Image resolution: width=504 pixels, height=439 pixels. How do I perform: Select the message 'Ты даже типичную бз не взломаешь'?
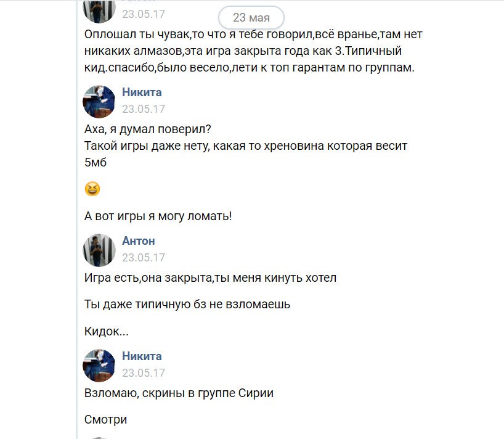point(187,304)
